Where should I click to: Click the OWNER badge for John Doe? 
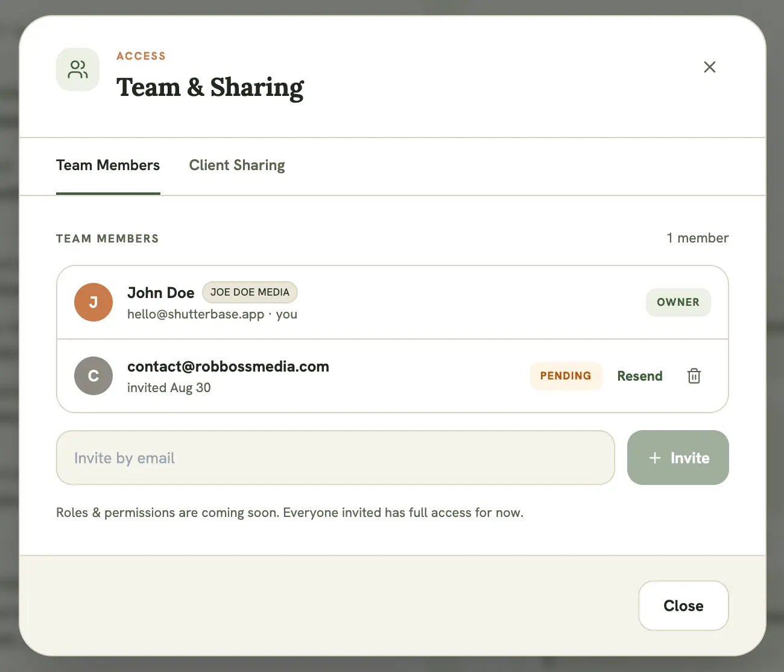point(678,302)
